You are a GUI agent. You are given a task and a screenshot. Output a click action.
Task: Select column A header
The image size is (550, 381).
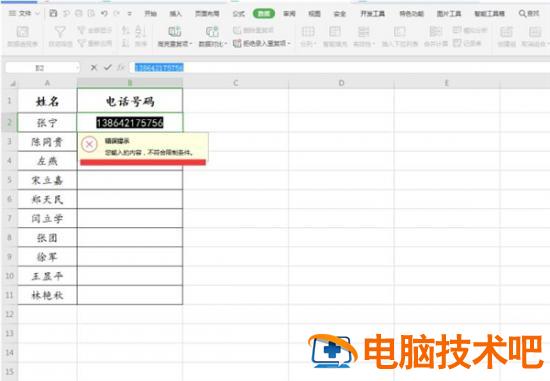(47, 83)
